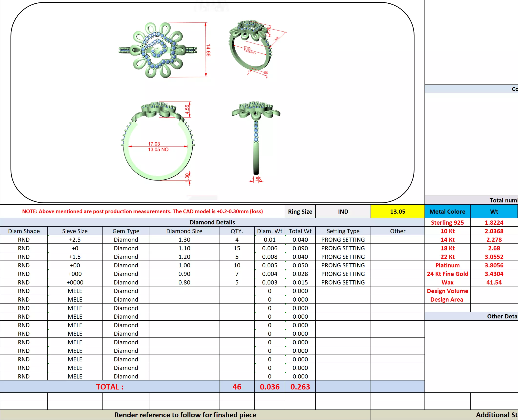Viewport: 518px width, 420px height.
Task: Select the Render reference footer bar
Action: (x=185, y=415)
